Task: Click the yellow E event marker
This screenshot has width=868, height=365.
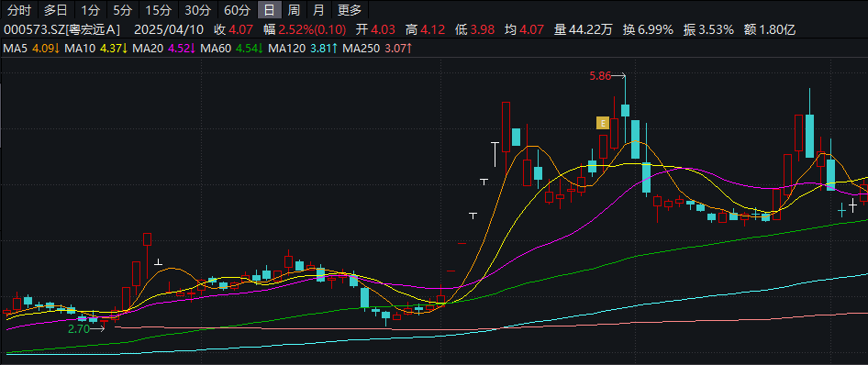Action: pyautogui.click(x=602, y=123)
